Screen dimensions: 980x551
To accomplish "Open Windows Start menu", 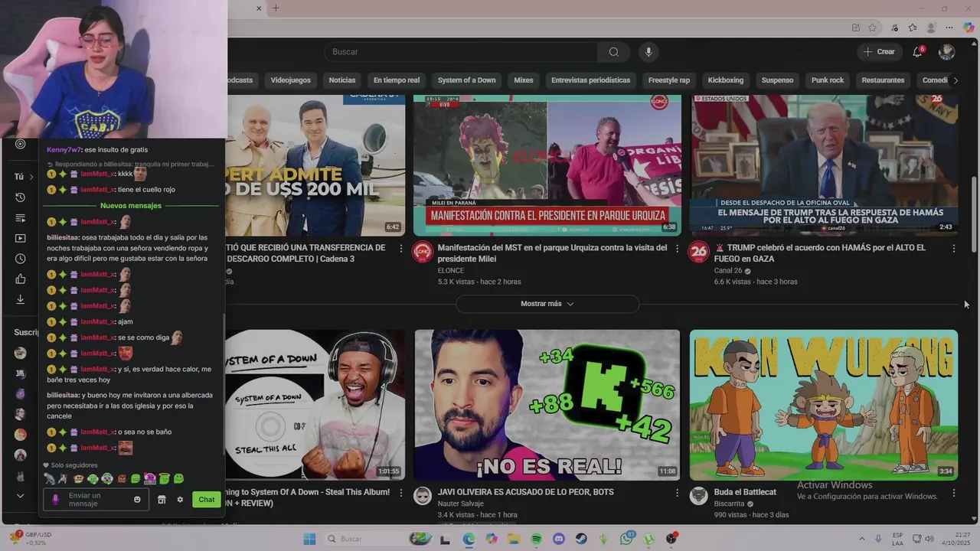I will [x=309, y=539].
